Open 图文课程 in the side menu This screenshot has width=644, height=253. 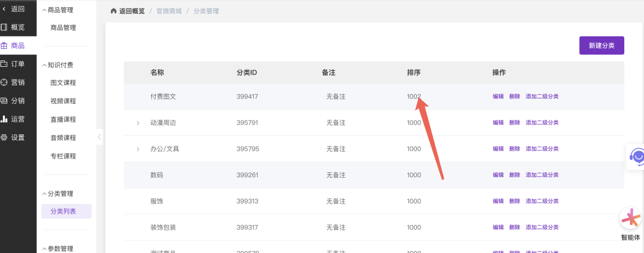pos(63,83)
